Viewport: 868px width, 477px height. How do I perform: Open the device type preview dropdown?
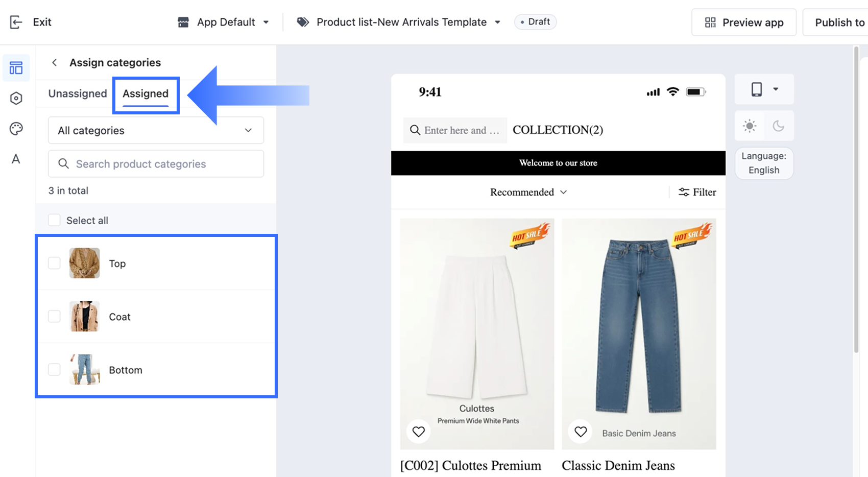click(764, 89)
